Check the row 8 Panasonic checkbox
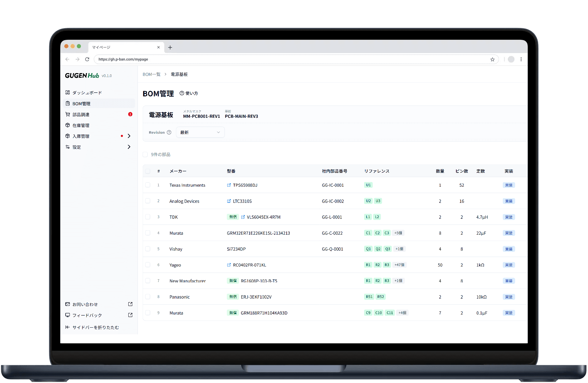The height and width of the screenshot is (383, 588). (148, 297)
